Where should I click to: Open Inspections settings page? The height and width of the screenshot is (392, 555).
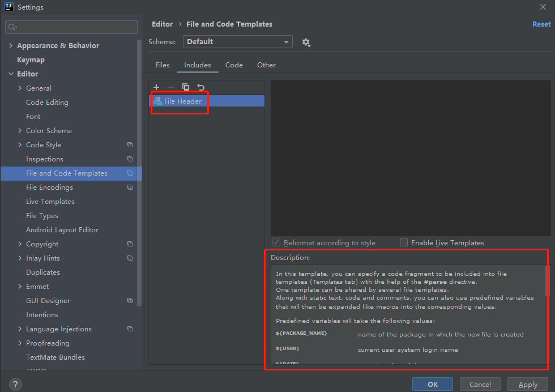coord(45,159)
